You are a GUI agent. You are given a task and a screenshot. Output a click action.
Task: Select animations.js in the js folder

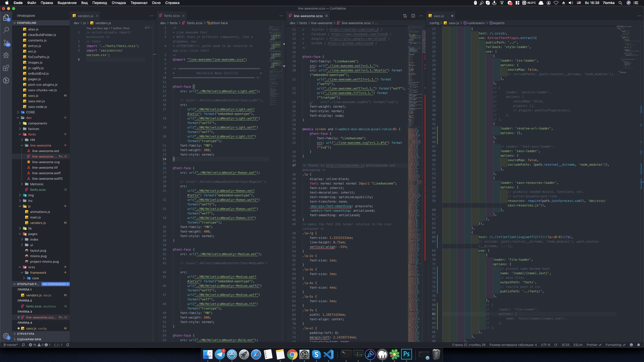click(x=40, y=212)
